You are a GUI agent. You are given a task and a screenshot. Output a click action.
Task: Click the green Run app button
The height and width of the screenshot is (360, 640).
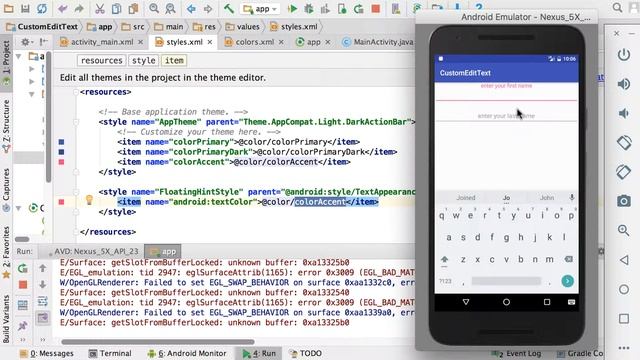tap(292, 8)
